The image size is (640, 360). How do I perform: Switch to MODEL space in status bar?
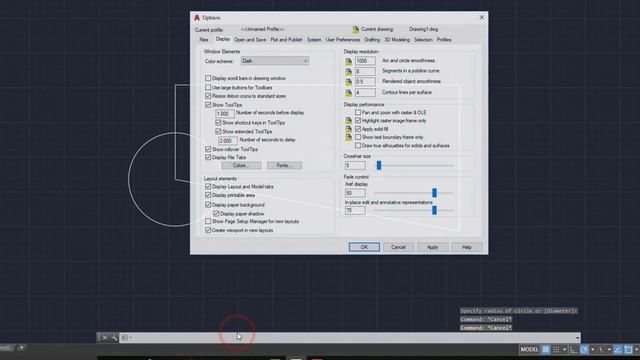click(x=529, y=349)
